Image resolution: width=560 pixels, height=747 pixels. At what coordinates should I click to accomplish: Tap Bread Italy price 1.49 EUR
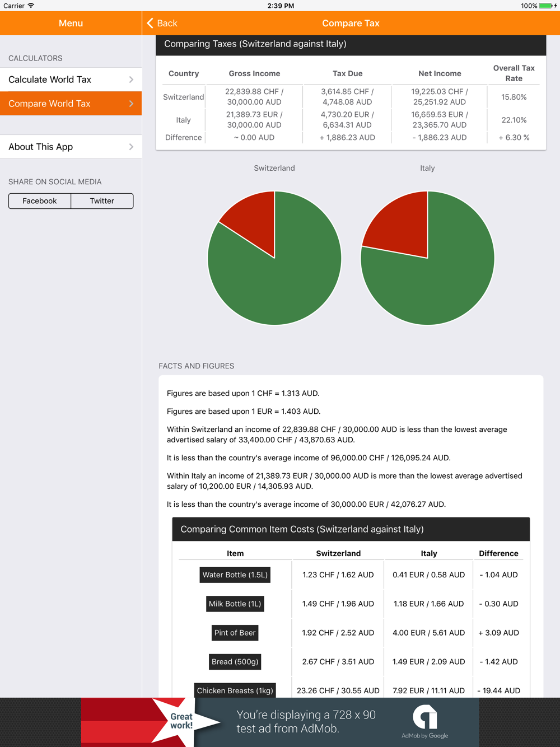click(428, 662)
